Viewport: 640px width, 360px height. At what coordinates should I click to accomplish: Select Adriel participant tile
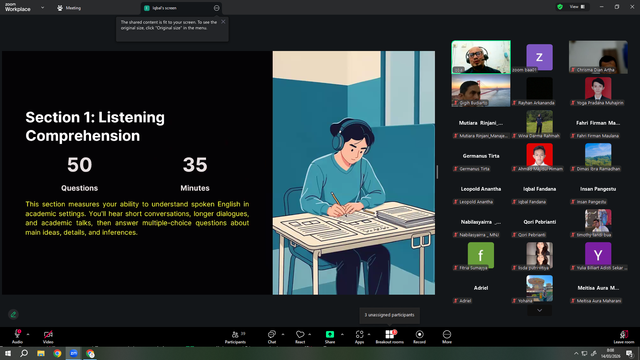tap(481, 289)
